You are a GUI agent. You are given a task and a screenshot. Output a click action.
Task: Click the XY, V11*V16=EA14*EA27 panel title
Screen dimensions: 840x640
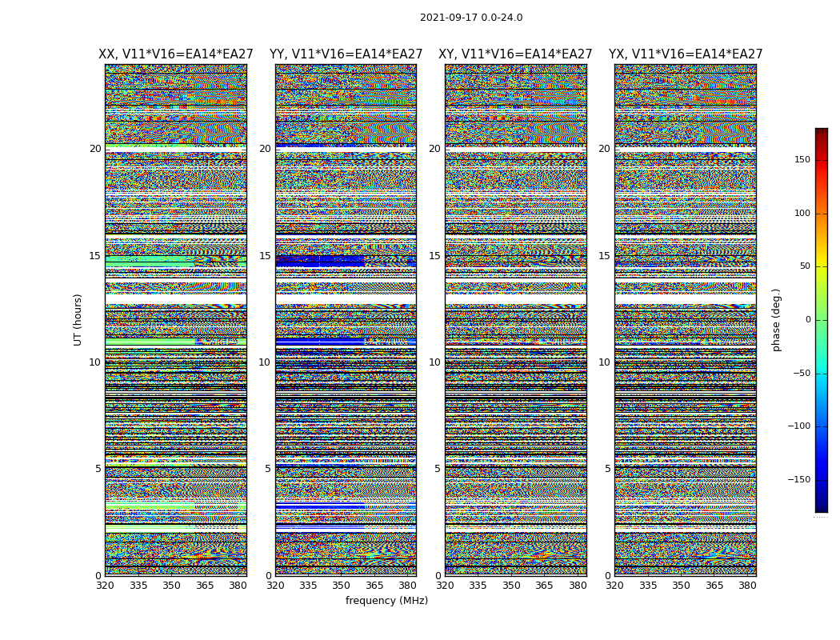pyautogui.click(x=515, y=54)
